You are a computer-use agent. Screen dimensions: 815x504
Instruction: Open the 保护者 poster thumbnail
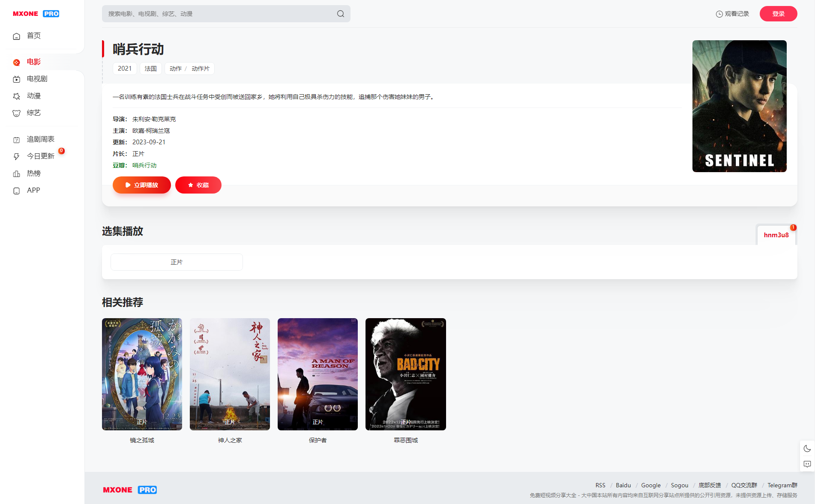318,374
